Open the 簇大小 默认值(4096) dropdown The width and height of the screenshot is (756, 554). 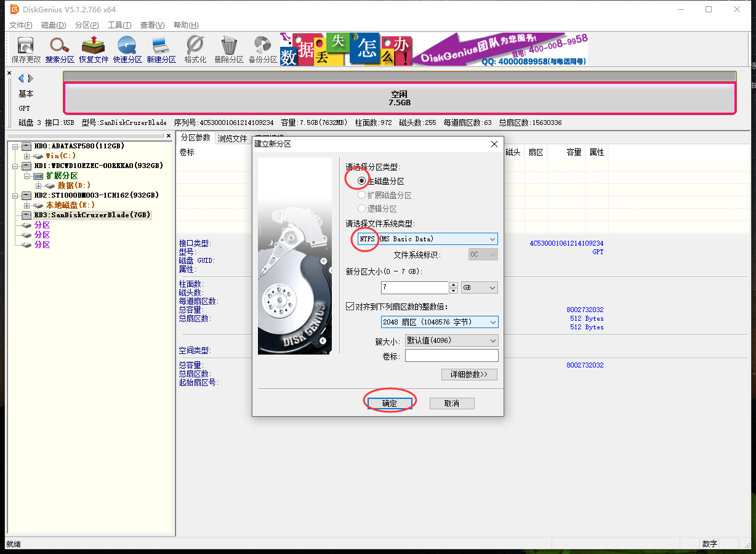click(x=492, y=340)
